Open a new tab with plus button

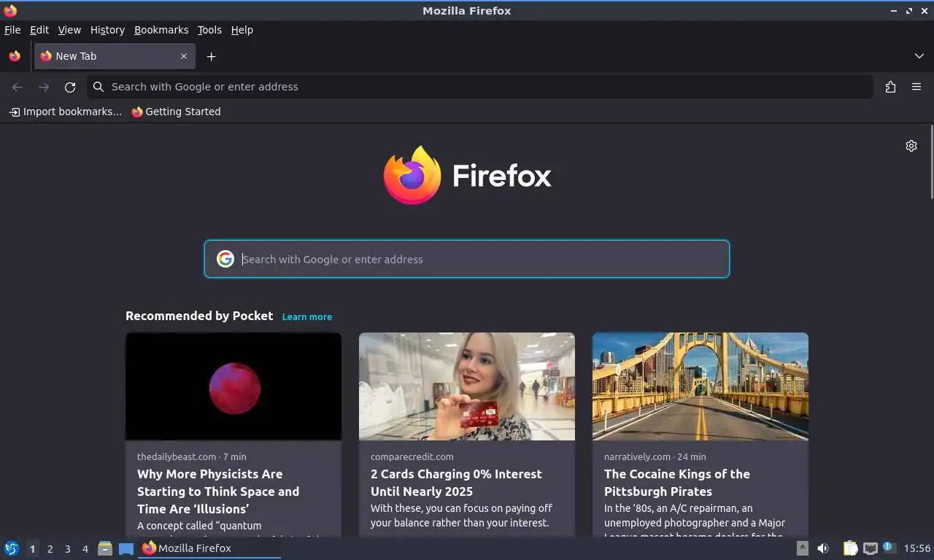coord(211,56)
